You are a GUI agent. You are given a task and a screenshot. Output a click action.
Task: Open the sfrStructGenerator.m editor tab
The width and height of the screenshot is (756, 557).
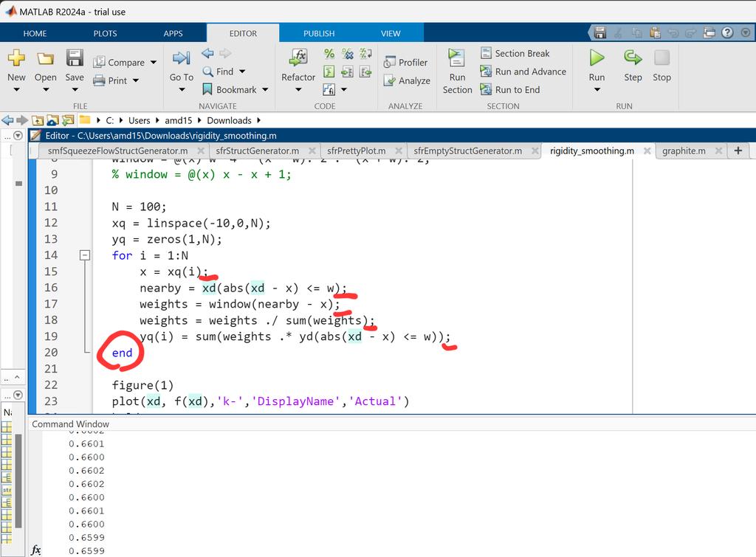258,151
